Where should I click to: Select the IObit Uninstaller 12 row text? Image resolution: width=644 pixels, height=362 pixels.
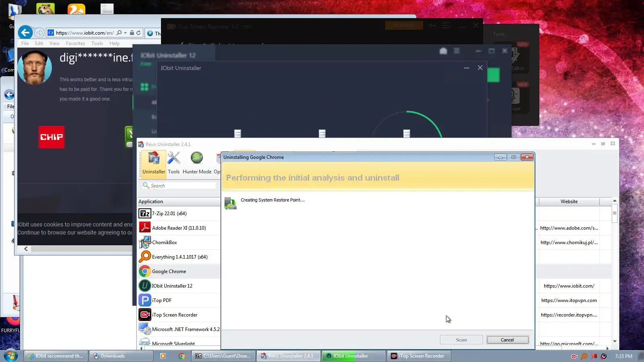pos(172,286)
